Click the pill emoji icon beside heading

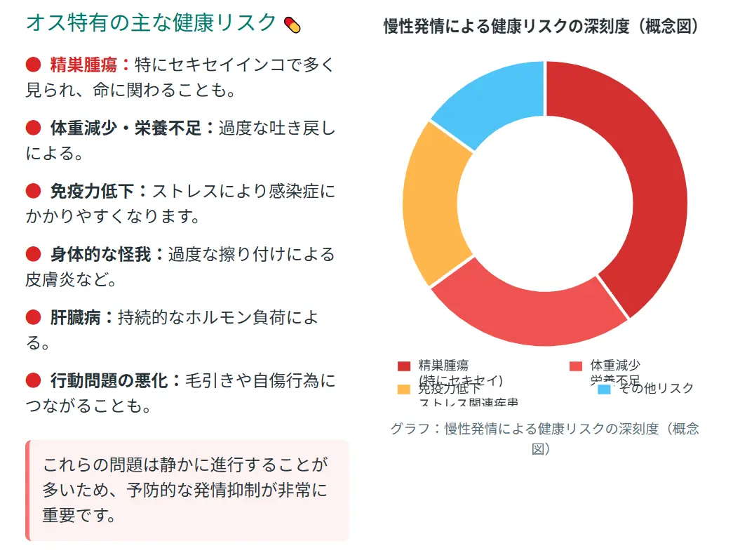tap(292, 25)
